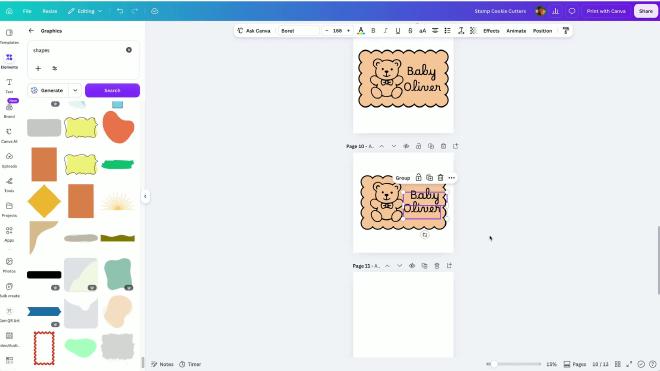Decrease font size with minus
Viewport: 660px width, 371px height.
pos(327,31)
